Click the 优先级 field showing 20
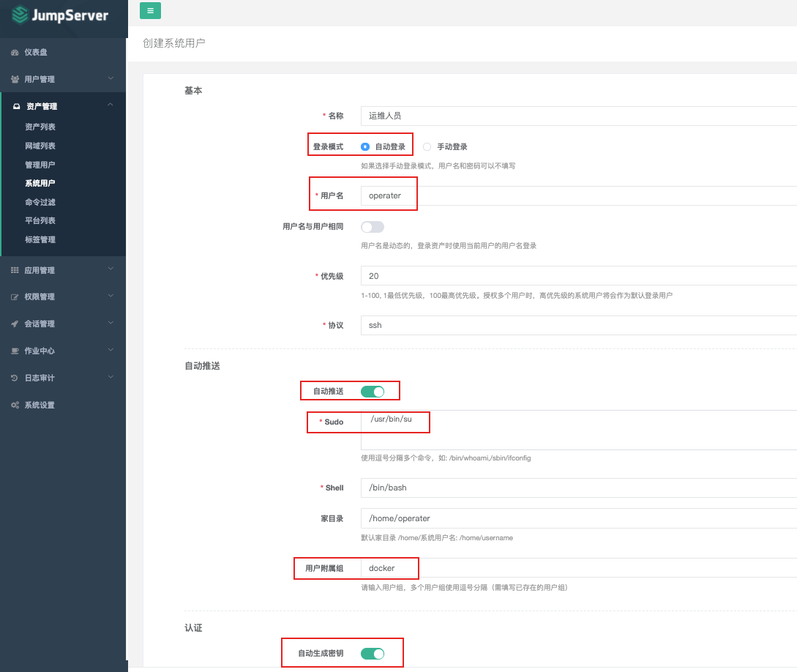 click(x=578, y=276)
